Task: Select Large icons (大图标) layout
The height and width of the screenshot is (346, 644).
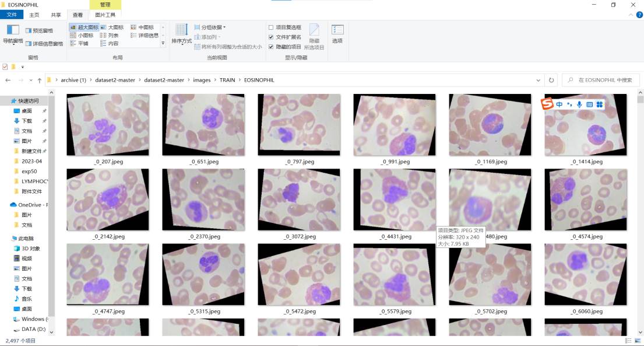Action: (x=112, y=27)
